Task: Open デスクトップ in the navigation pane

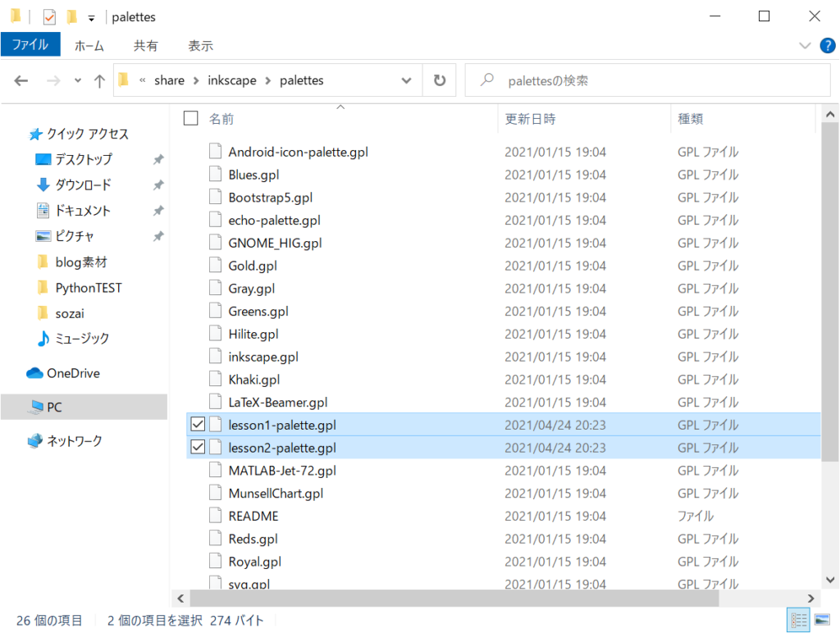Action: [x=74, y=159]
